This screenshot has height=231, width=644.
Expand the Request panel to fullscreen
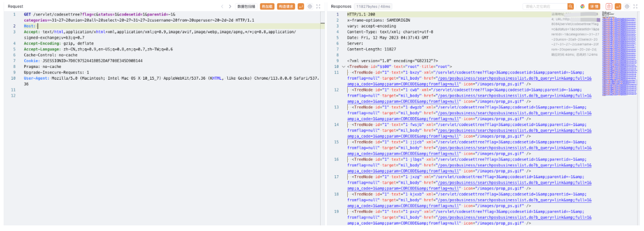click(x=319, y=7)
